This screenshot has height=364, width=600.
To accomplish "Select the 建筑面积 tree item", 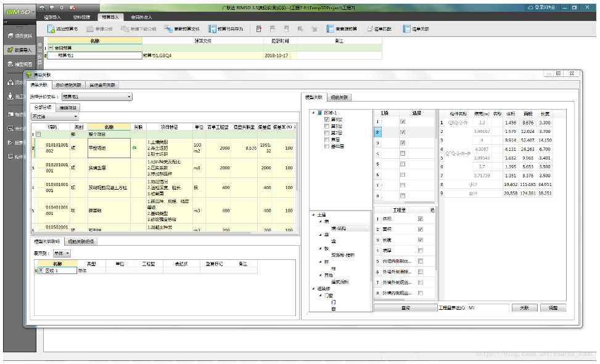I will tap(340, 282).
